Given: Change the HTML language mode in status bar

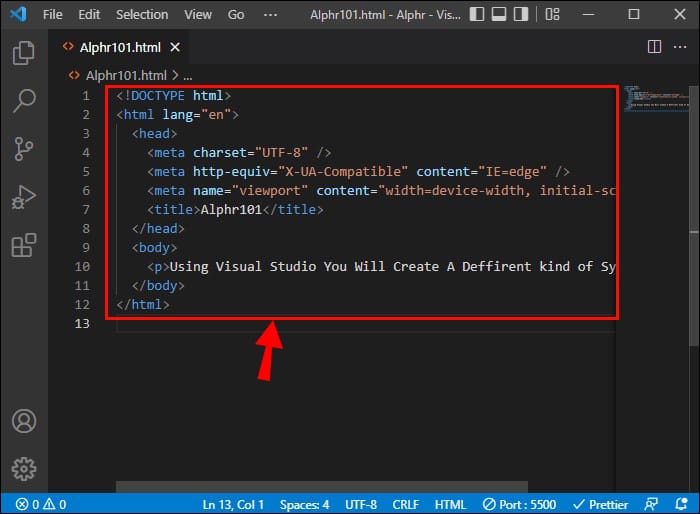Looking at the screenshot, I should click(x=450, y=504).
